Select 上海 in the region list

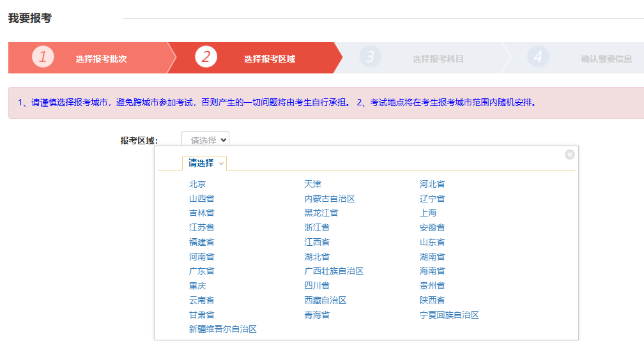tap(428, 213)
